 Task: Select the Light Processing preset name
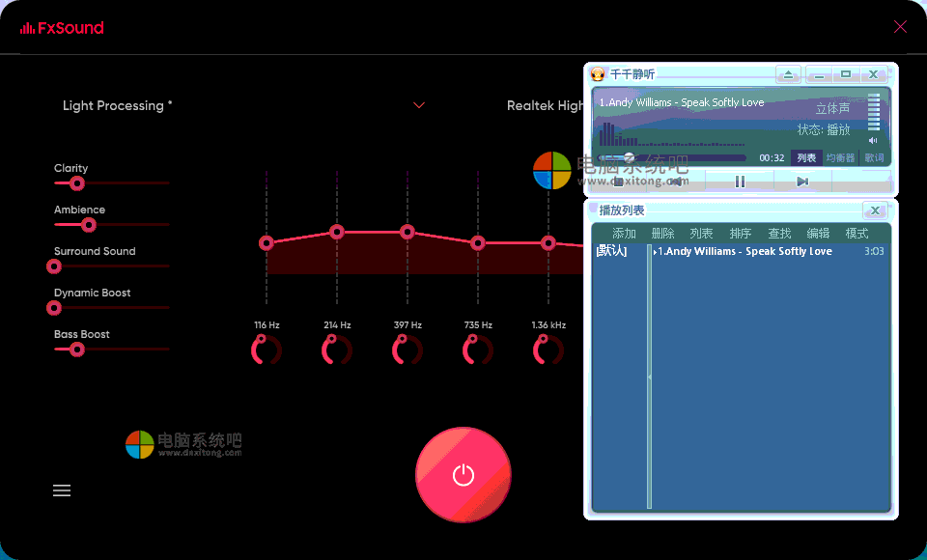tap(117, 106)
